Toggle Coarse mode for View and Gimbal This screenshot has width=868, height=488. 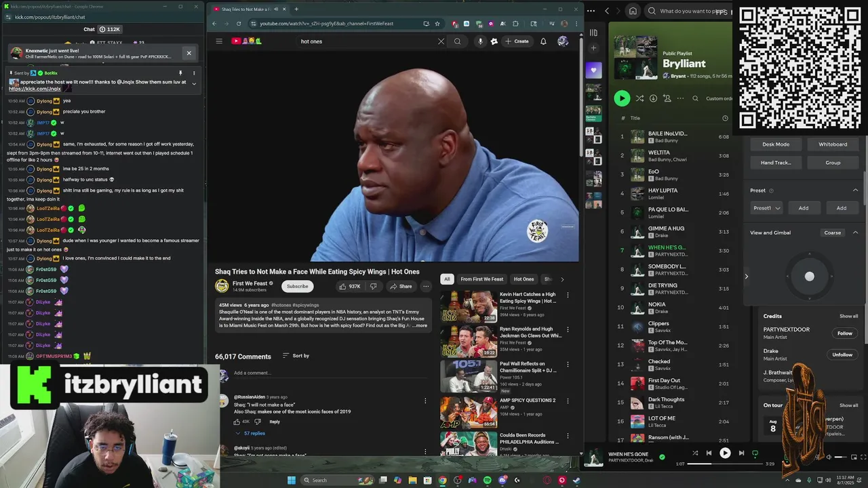832,232
